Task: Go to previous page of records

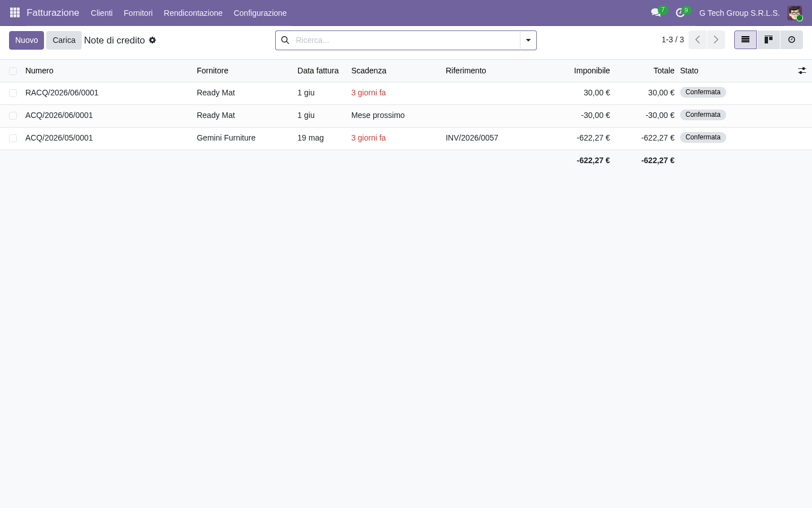Action: click(698, 40)
